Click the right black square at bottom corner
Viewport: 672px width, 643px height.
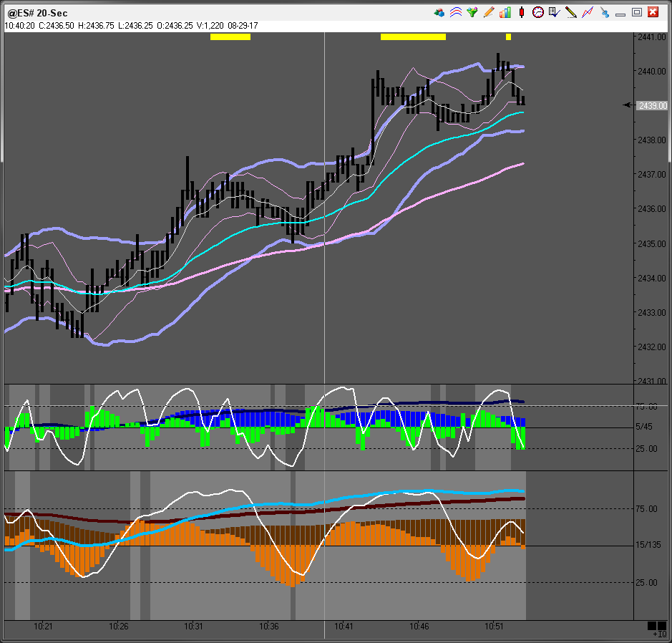coord(662,626)
